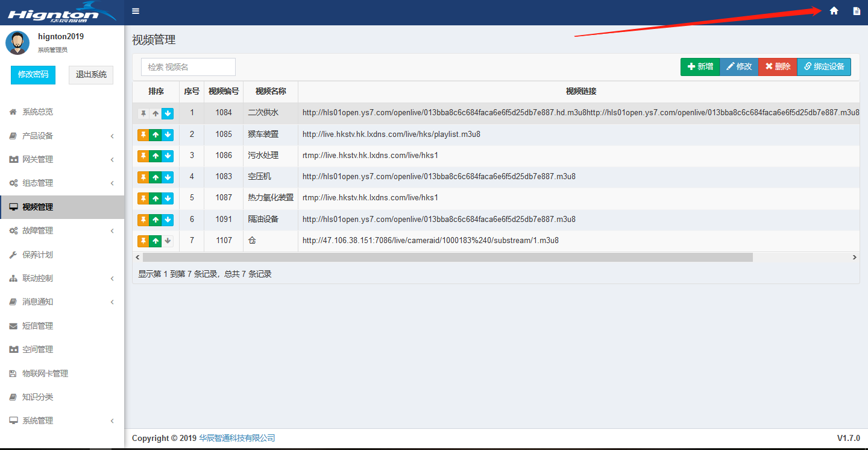Open the document icon in top-right corner

point(856,11)
